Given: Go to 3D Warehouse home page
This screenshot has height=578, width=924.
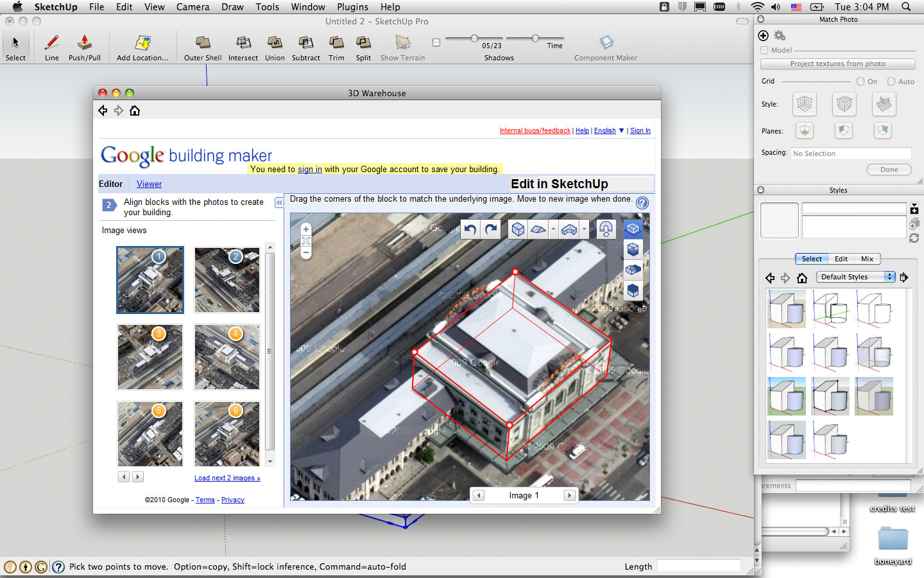Looking at the screenshot, I should [135, 111].
